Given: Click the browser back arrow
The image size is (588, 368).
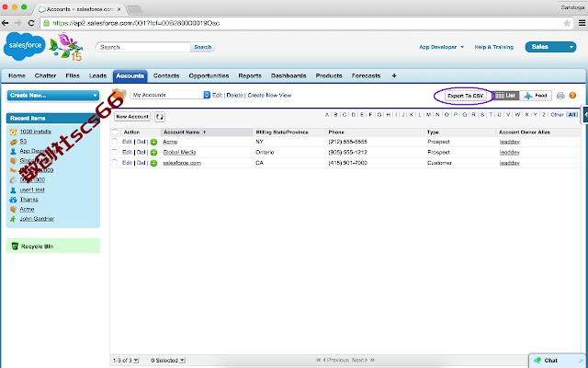Looking at the screenshot, I should tap(6, 23).
